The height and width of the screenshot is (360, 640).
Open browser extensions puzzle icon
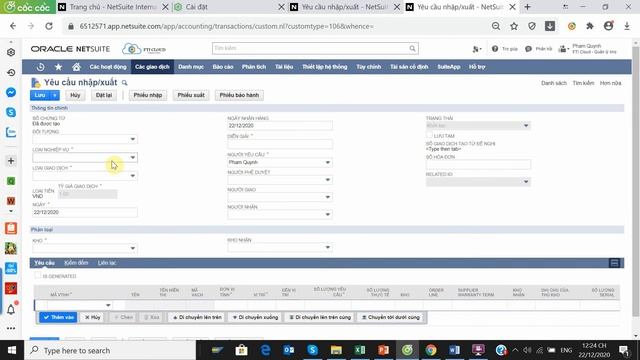point(590,26)
